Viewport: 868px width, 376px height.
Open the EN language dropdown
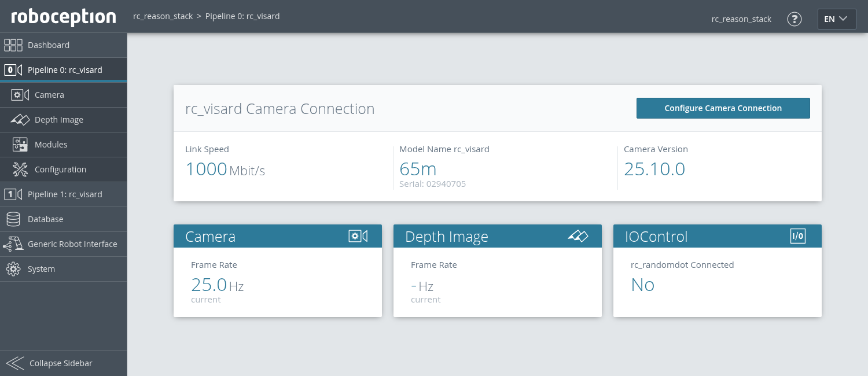[x=837, y=19]
